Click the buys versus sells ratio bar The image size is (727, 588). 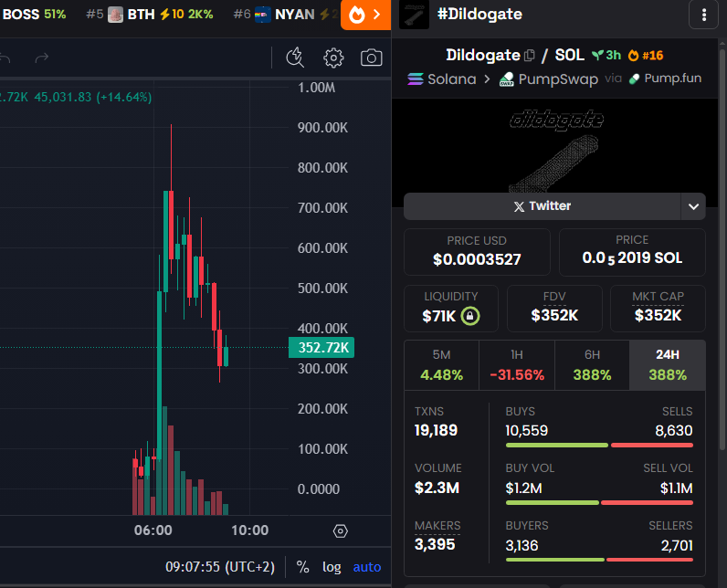click(599, 446)
